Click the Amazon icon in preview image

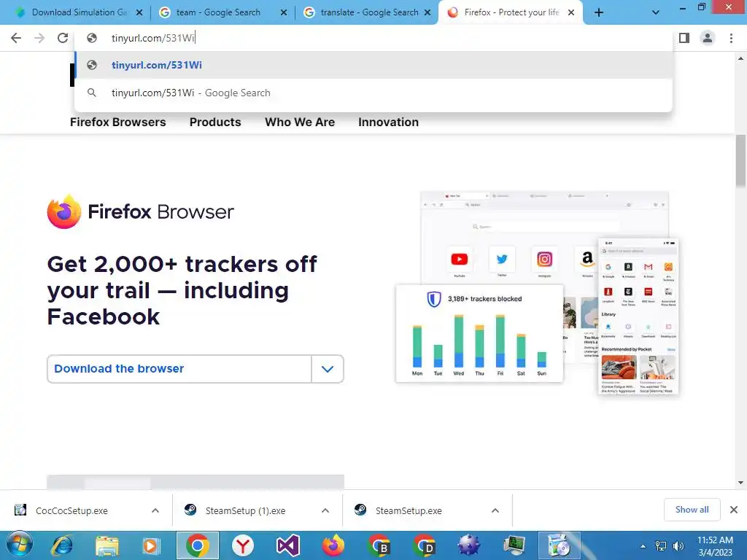coord(587,259)
